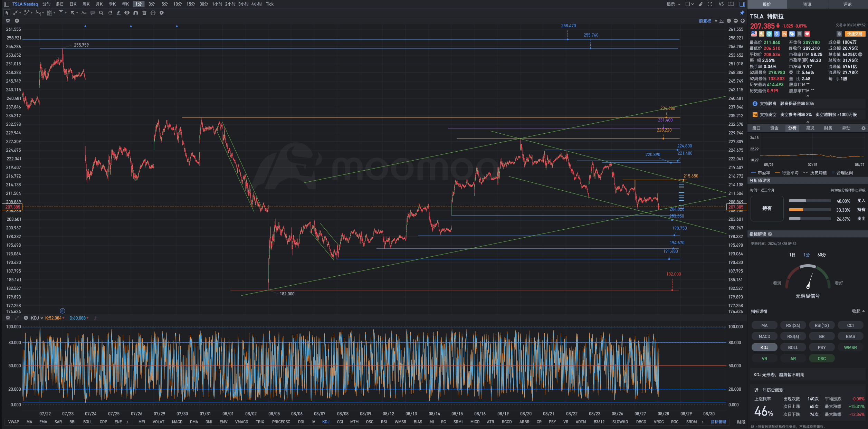The height and width of the screenshot is (429, 868).
Task: Zoom out the chart with minus icon
Action: click(736, 21)
